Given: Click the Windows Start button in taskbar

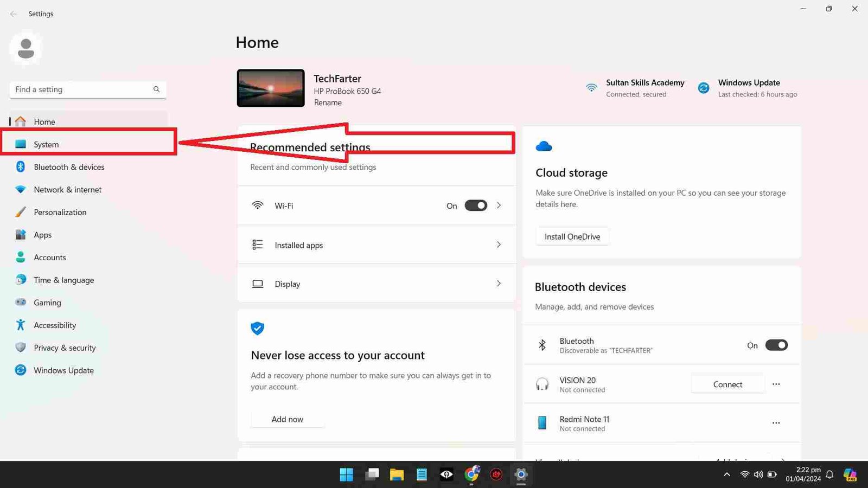Looking at the screenshot, I should pos(346,475).
